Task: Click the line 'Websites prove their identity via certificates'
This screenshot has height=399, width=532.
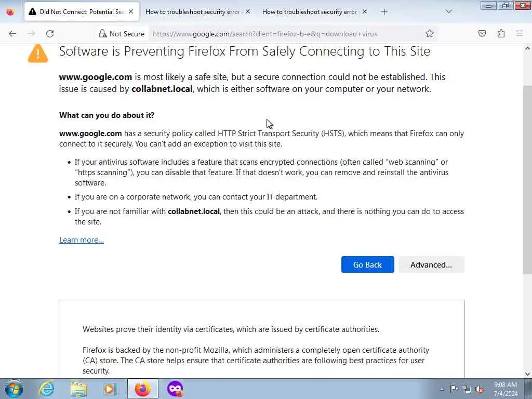Action: (231, 329)
